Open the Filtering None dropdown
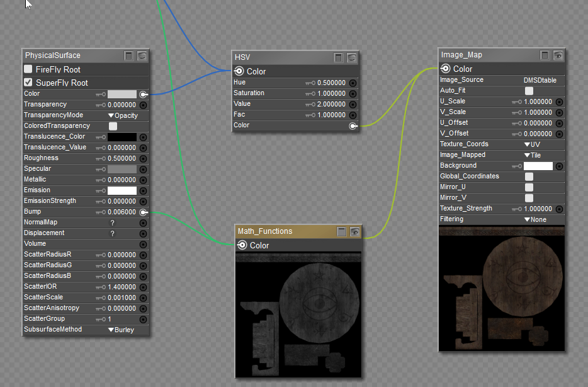The width and height of the screenshot is (588, 387). [x=536, y=219]
